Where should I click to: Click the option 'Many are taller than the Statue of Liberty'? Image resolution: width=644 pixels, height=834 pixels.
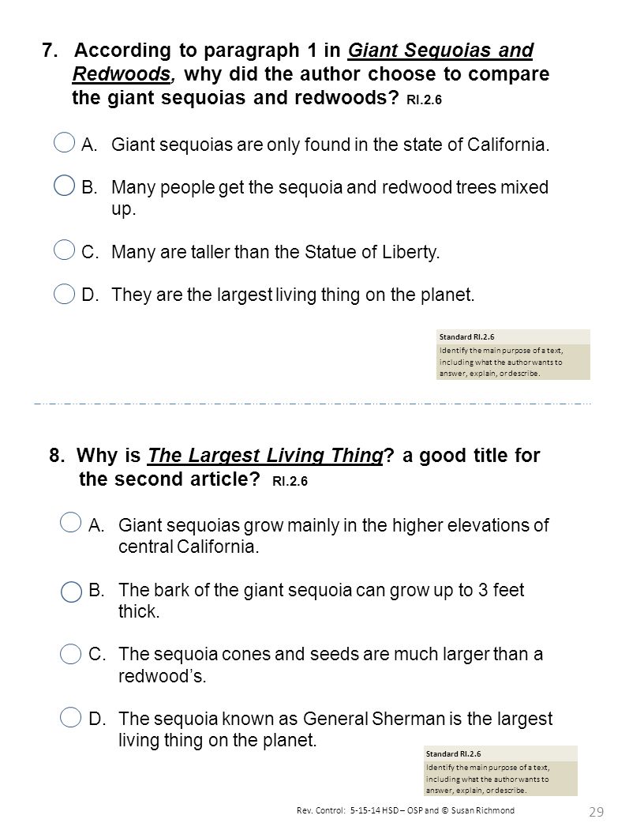275,252
